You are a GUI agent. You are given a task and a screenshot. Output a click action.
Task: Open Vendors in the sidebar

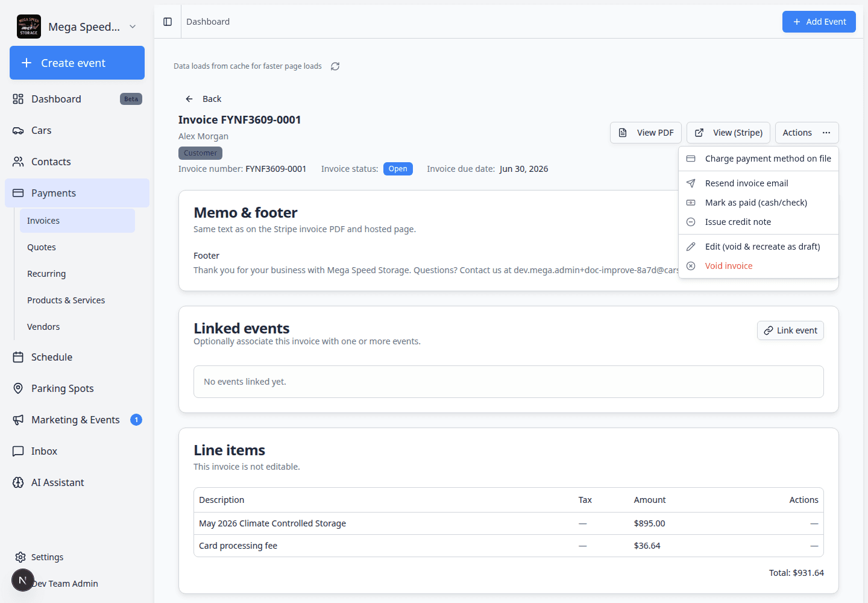tap(77, 327)
